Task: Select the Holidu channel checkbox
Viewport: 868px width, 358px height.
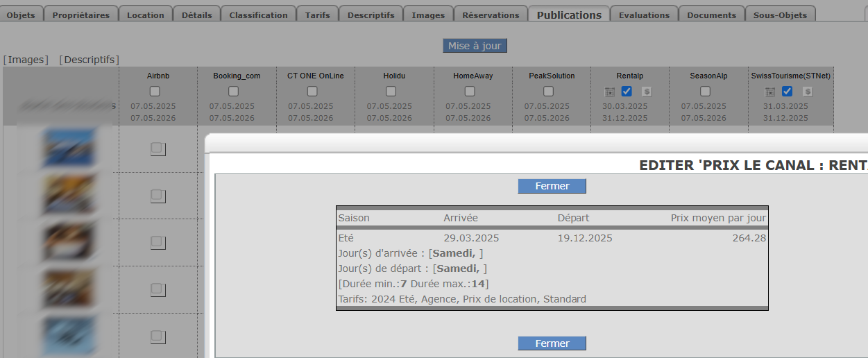Action: [x=391, y=92]
